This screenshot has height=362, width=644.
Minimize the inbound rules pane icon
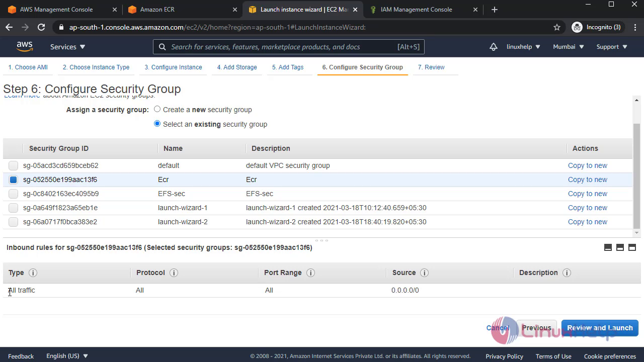point(608,247)
